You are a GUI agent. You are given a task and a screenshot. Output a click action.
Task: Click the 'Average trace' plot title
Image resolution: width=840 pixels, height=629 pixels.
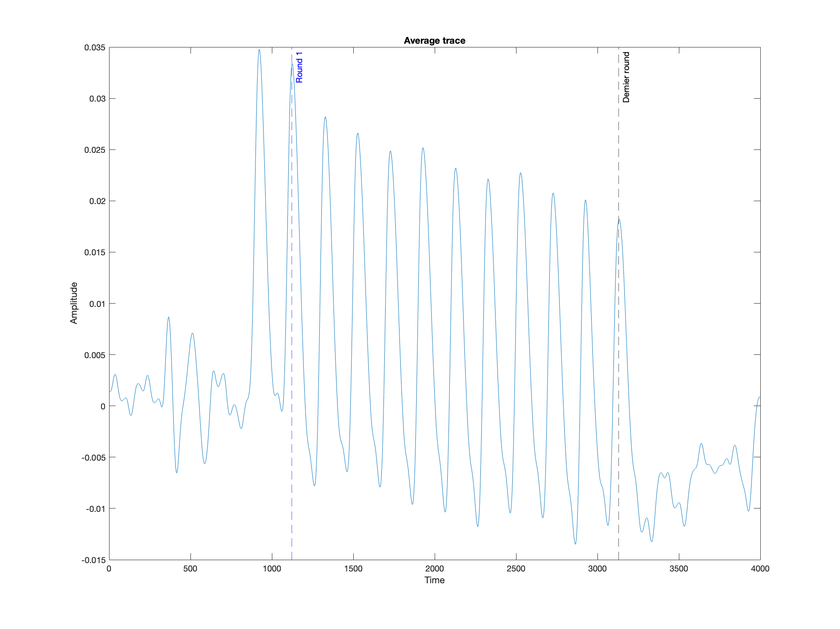[434, 41]
